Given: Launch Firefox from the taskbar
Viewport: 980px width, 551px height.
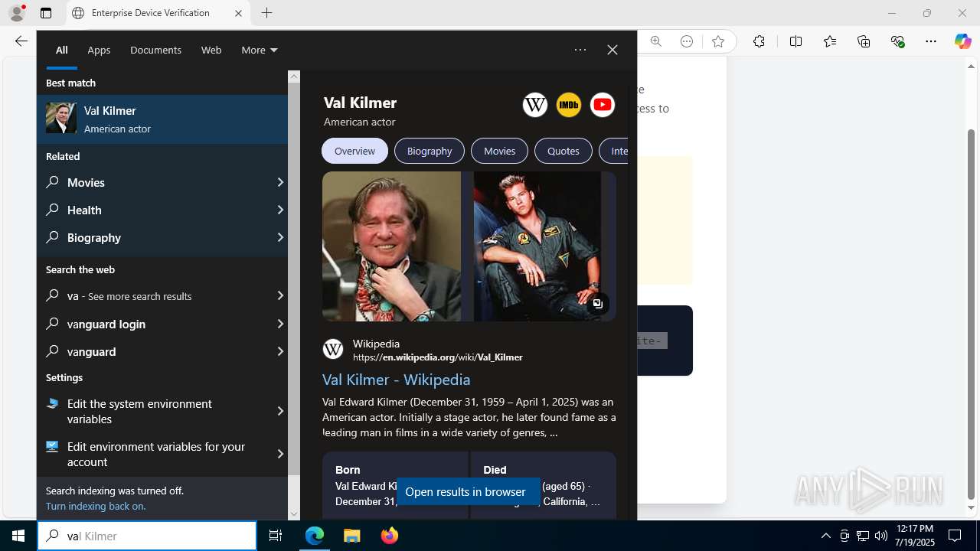Looking at the screenshot, I should pos(389,536).
